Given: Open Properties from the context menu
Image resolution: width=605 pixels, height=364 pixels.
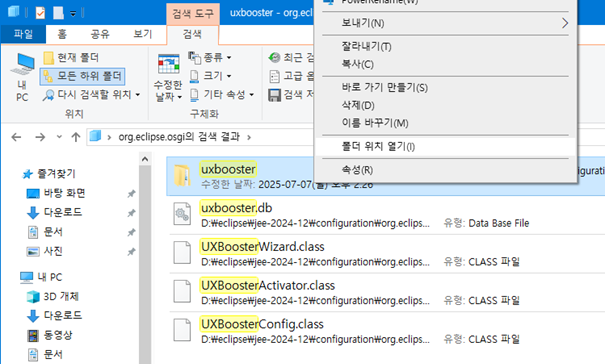Looking at the screenshot, I should click(x=445, y=170).
